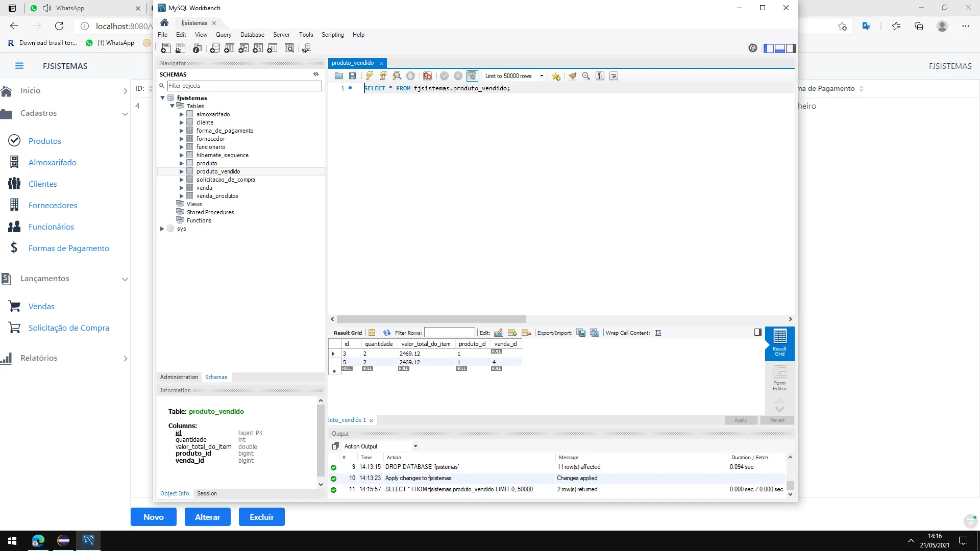
Task: Select the Result Grid side button
Action: pos(779,343)
